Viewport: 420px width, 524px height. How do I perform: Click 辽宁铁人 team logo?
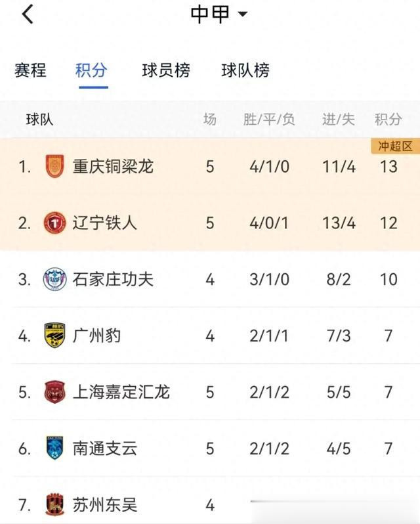(x=54, y=223)
